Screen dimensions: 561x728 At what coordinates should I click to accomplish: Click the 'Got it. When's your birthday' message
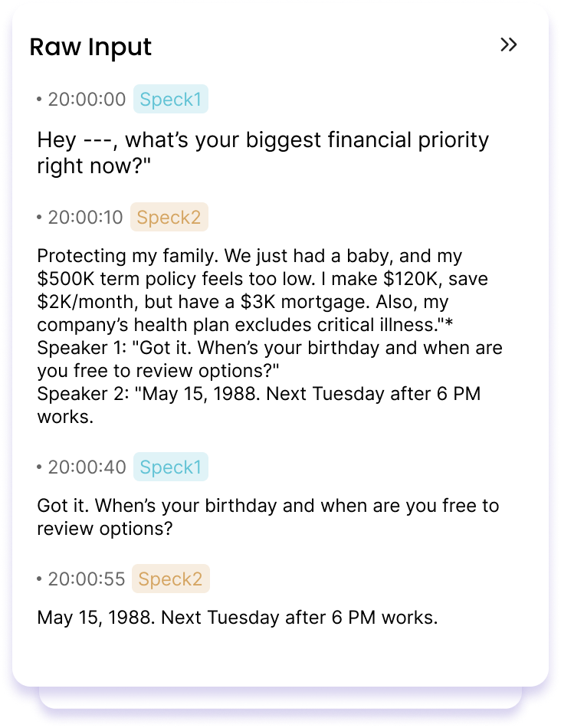point(268,516)
